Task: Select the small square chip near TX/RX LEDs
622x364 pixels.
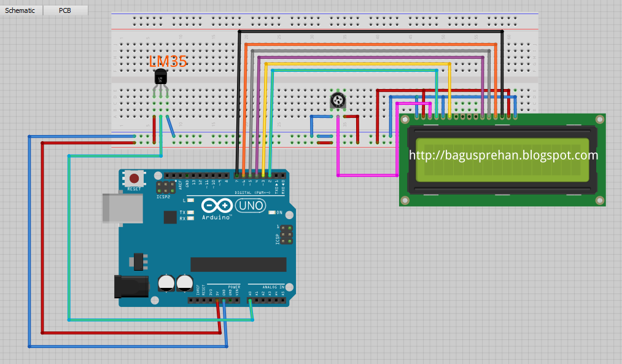Action: 170,217
